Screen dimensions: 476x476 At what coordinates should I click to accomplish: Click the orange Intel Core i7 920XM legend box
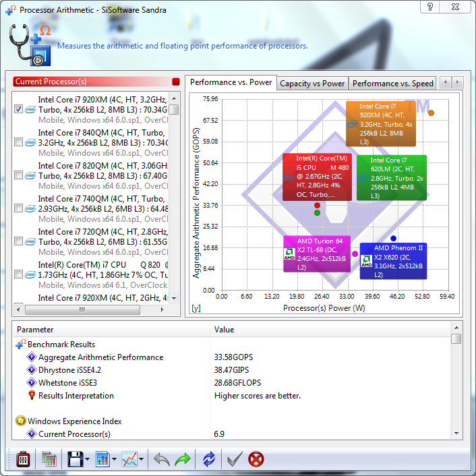(x=381, y=124)
